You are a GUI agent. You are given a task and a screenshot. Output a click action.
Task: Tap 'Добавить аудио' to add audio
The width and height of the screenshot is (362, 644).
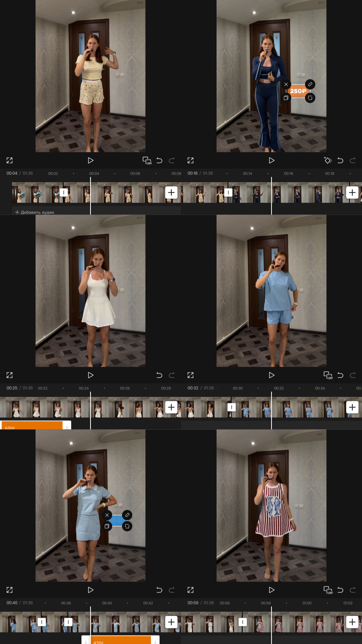pyautogui.click(x=35, y=212)
